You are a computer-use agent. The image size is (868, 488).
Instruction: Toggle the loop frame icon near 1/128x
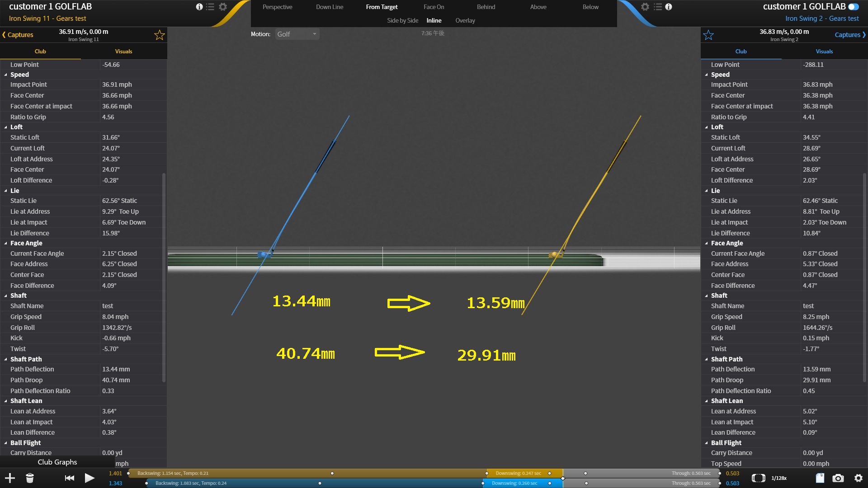(758, 478)
